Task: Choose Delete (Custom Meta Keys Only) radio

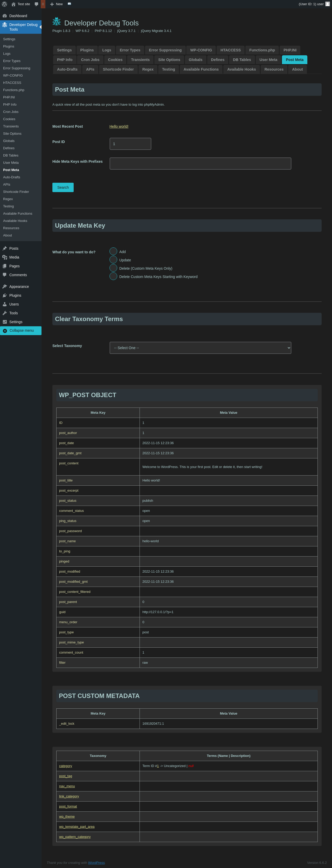Action: (113, 268)
